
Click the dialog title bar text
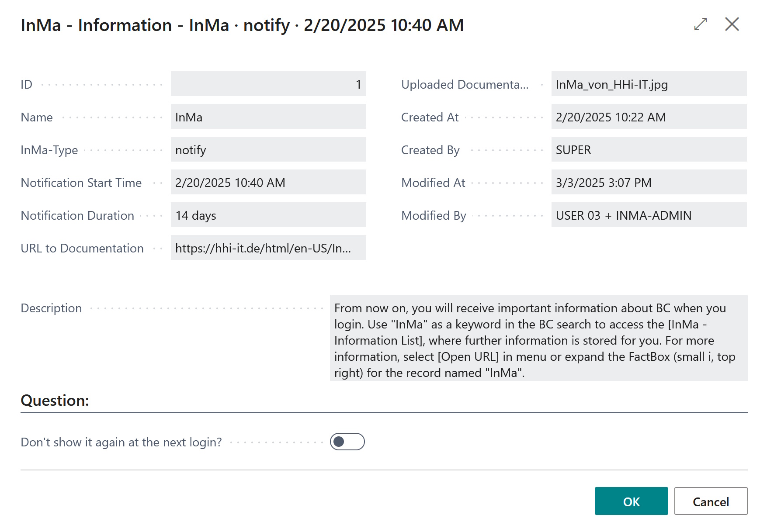(243, 25)
